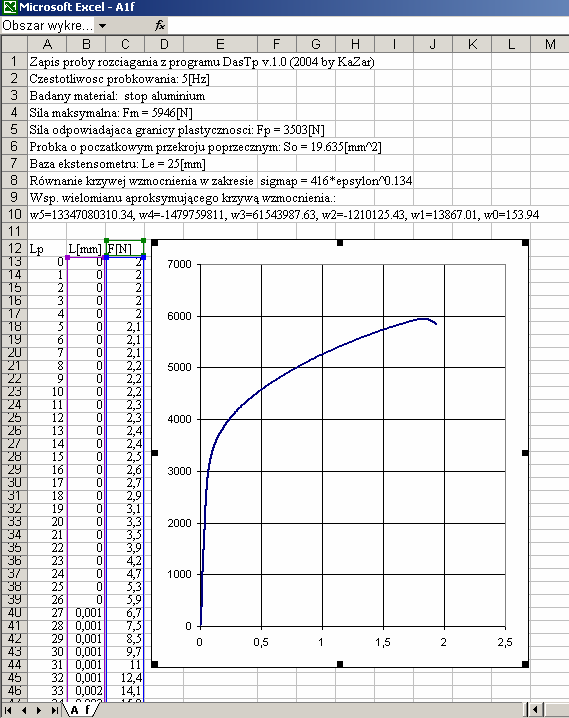This screenshot has height=718, width=569.
Task: Click the 'L[mm]' header cell
Action: point(86,249)
